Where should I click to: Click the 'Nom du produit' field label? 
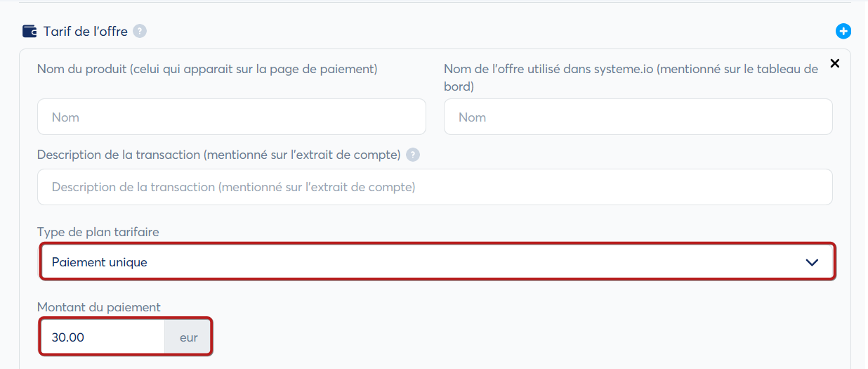[x=207, y=69]
